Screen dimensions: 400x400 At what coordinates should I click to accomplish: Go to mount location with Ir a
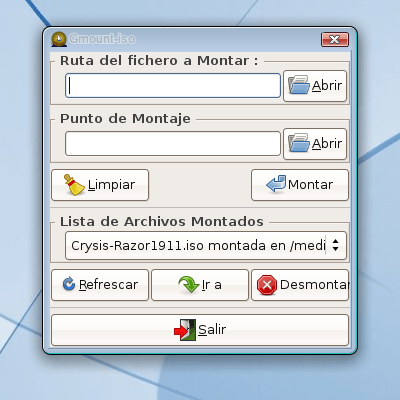coord(200,285)
